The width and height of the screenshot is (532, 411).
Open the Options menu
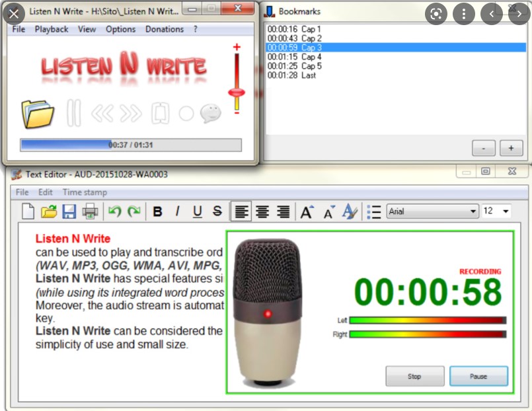click(120, 29)
